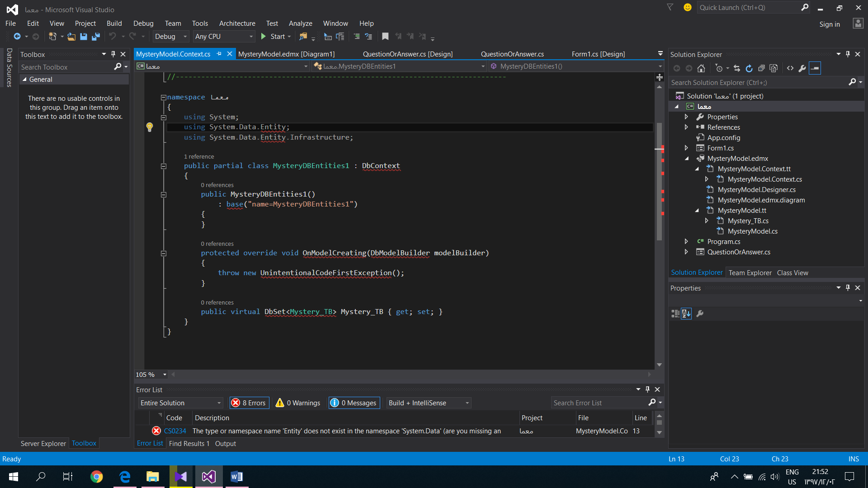Click the bookmark toolbar icon

(x=385, y=37)
